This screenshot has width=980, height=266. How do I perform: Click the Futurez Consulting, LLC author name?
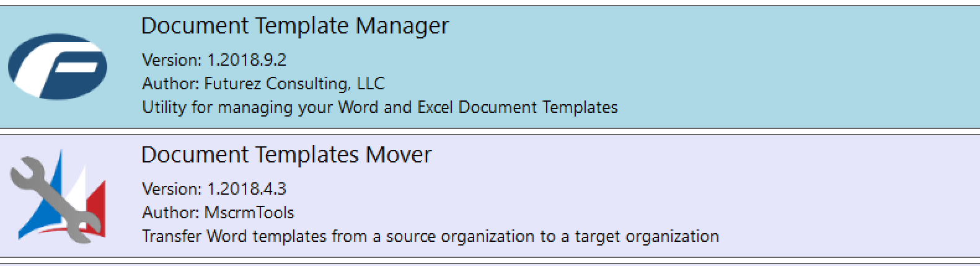(294, 84)
